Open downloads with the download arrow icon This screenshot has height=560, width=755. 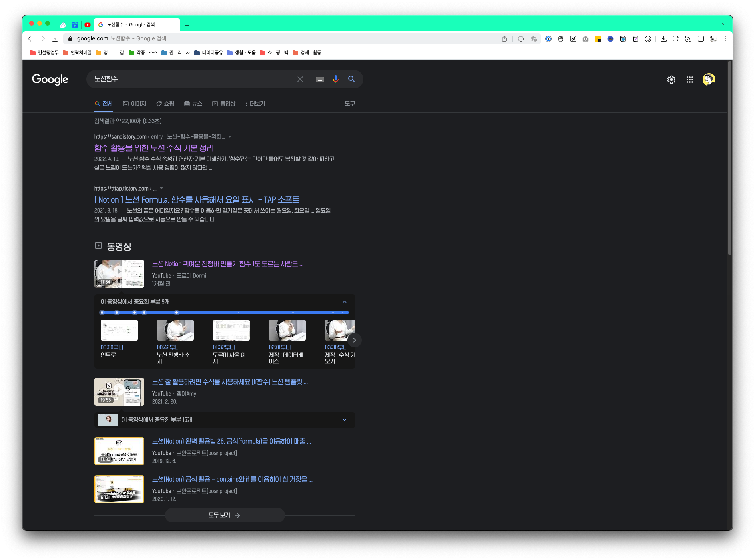(663, 39)
